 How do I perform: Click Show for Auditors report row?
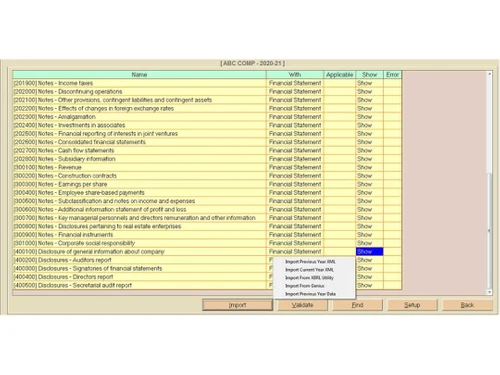tap(369, 260)
